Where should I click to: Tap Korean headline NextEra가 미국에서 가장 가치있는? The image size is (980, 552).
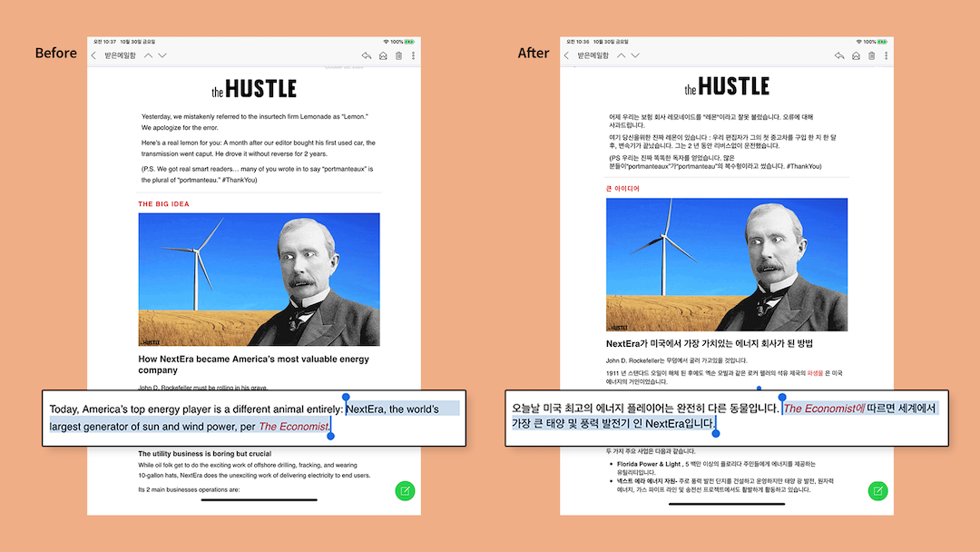(710, 343)
